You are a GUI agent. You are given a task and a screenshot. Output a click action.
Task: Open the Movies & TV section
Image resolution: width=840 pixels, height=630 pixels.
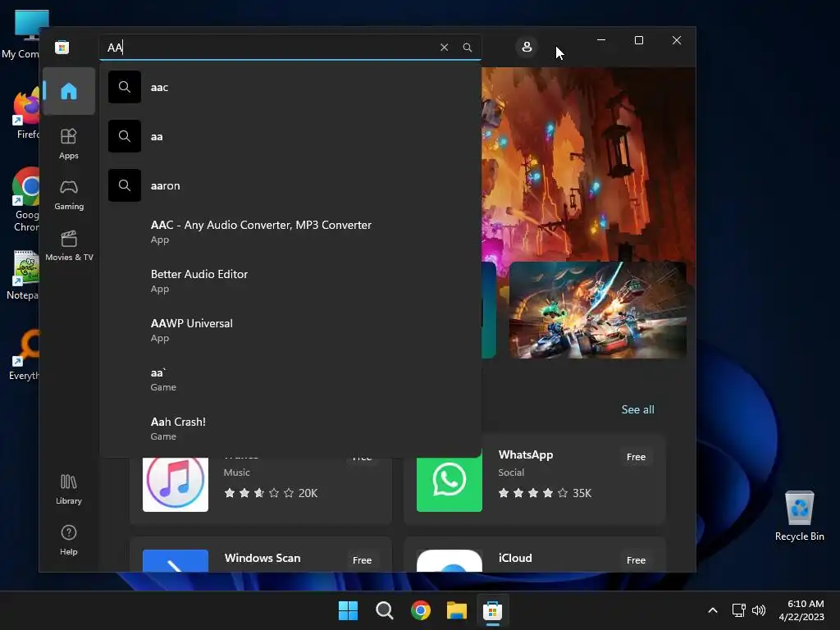coord(69,246)
